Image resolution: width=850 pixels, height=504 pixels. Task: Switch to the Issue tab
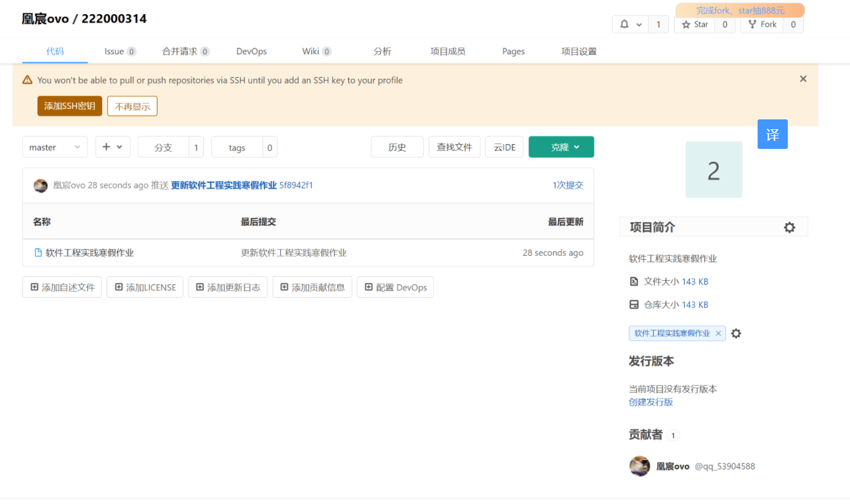[119, 51]
